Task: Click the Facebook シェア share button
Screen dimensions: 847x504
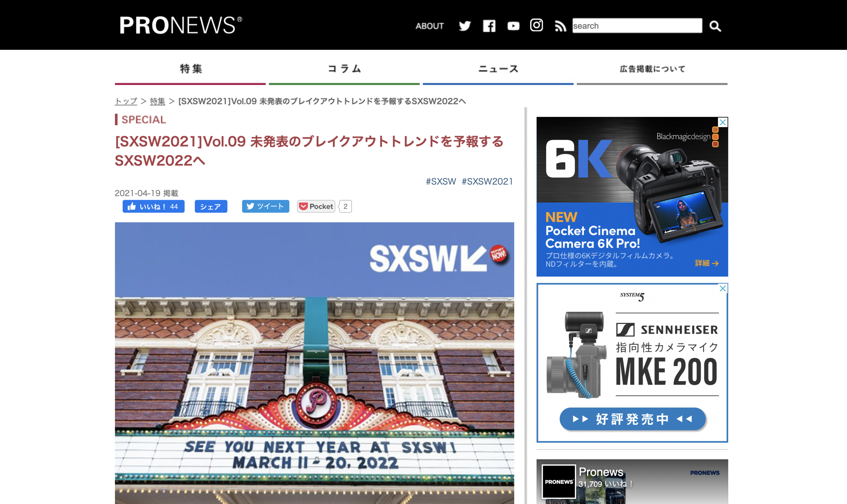Action: coord(211,207)
